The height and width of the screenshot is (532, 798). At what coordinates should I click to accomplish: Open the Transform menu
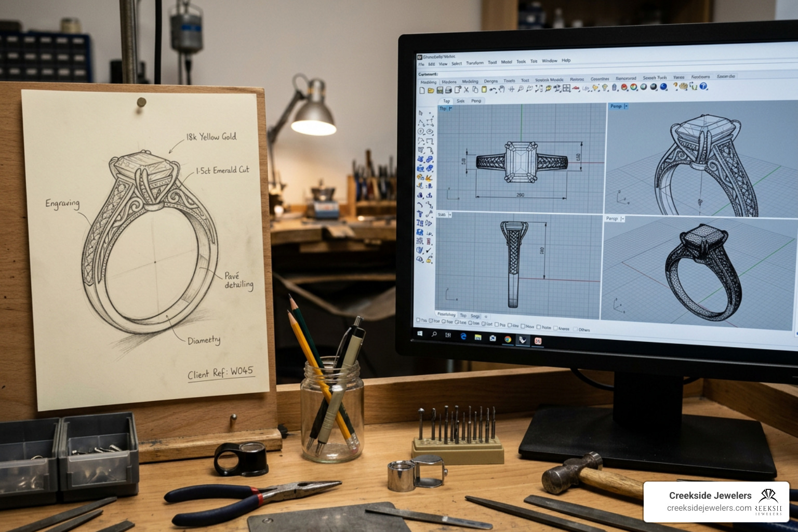coord(474,63)
